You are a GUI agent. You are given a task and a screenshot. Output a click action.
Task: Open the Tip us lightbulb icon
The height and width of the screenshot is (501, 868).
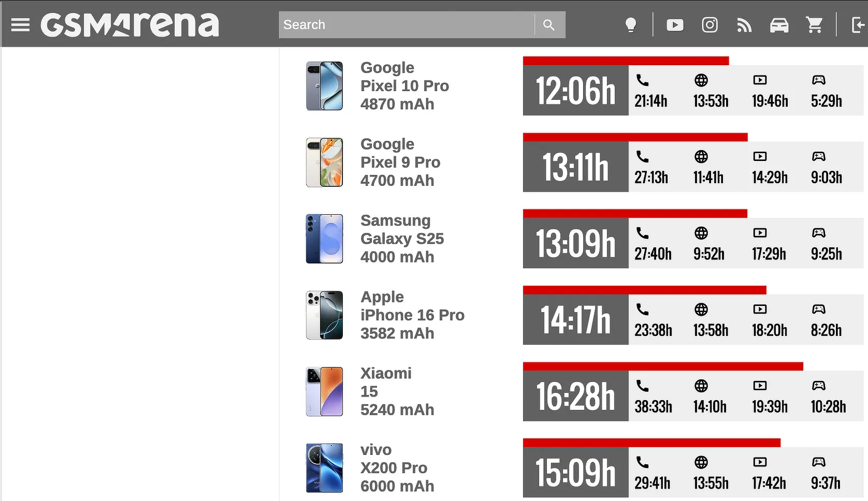pyautogui.click(x=630, y=25)
